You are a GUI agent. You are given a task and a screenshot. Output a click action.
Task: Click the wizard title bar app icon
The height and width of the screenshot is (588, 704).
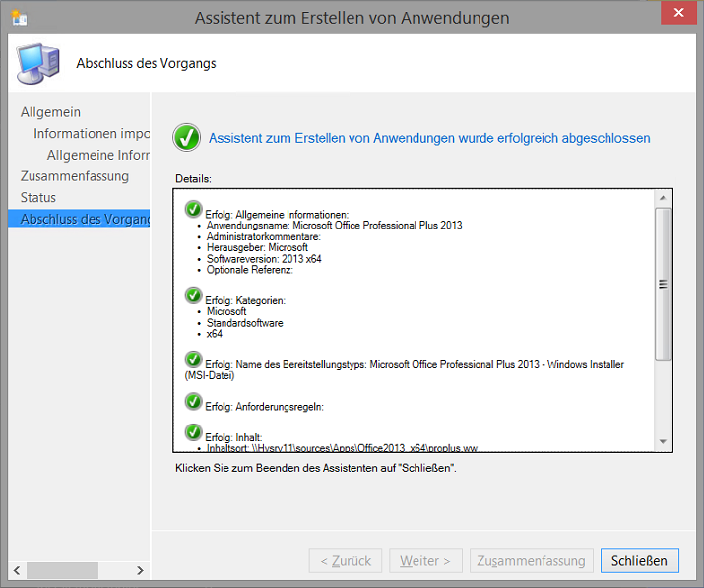click(x=19, y=18)
